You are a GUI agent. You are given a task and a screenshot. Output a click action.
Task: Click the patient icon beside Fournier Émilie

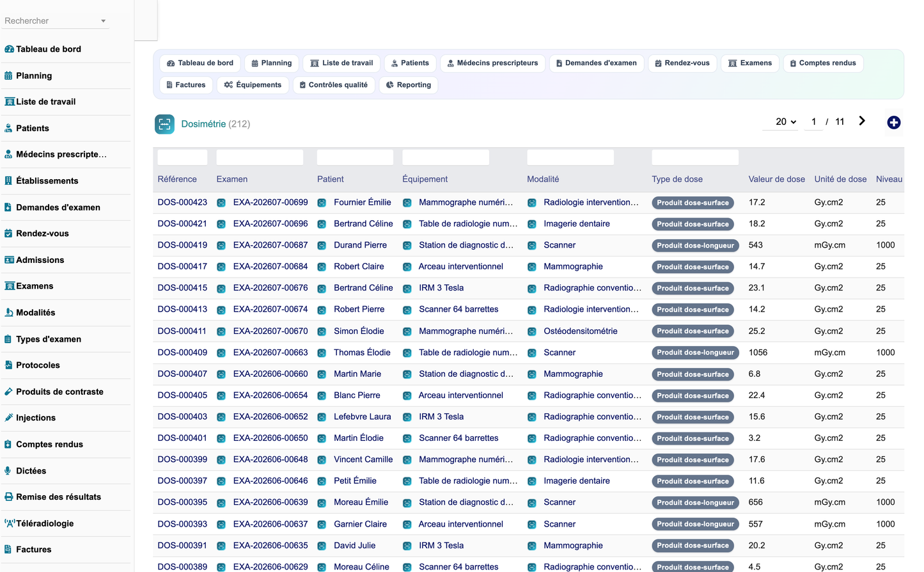pyautogui.click(x=322, y=203)
